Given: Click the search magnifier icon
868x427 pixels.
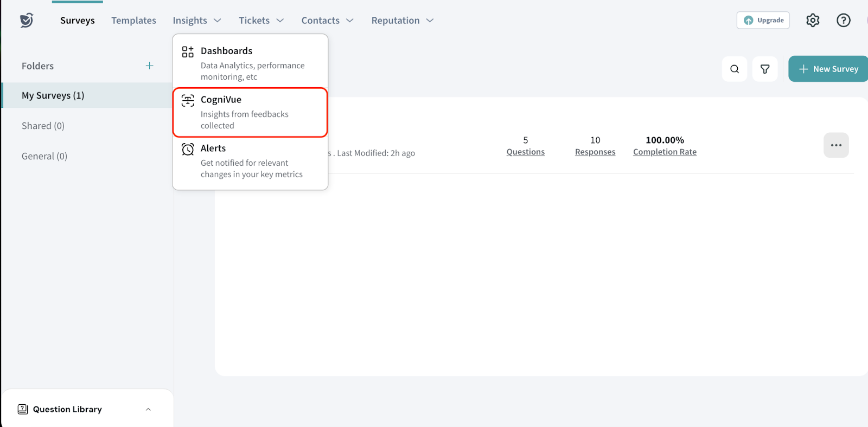Looking at the screenshot, I should click(735, 69).
